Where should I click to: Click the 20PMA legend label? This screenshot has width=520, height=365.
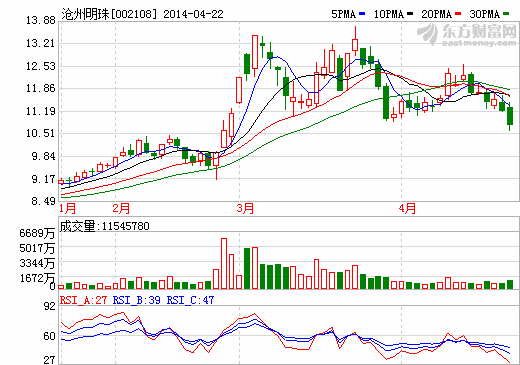[x=436, y=14]
